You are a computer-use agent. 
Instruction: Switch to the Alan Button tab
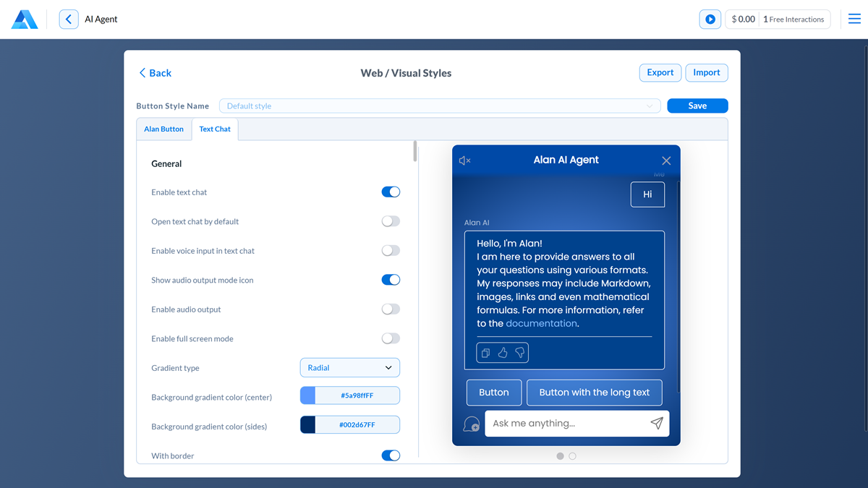point(163,129)
